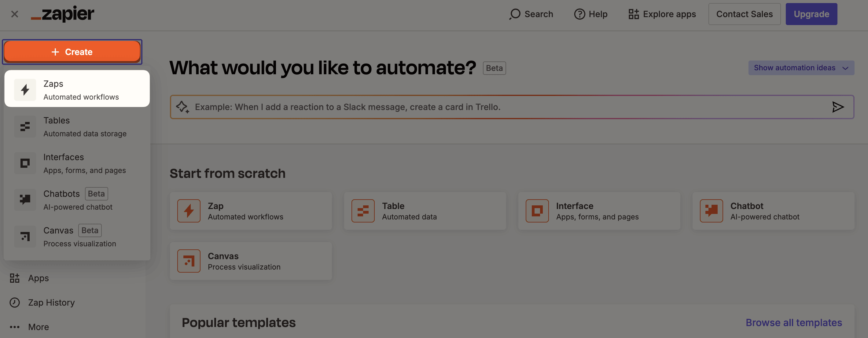868x338 pixels.
Task: Click the orange Table card icon
Action: point(363,211)
